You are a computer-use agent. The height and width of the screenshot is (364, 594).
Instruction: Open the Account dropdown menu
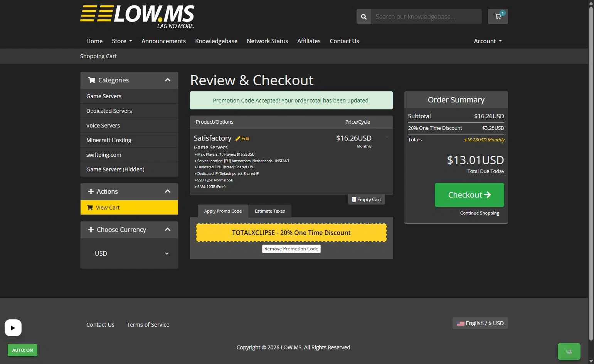(488, 41)
